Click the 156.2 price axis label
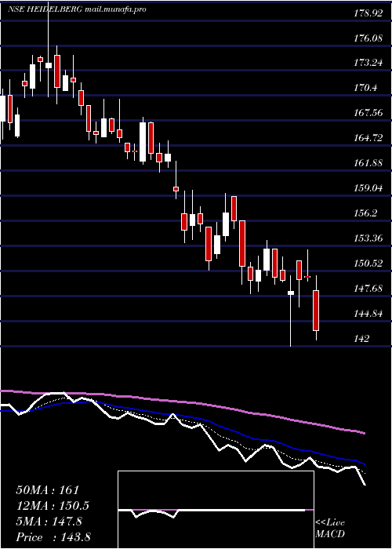Viewport: 392px width, 549px height. point(365,213)
